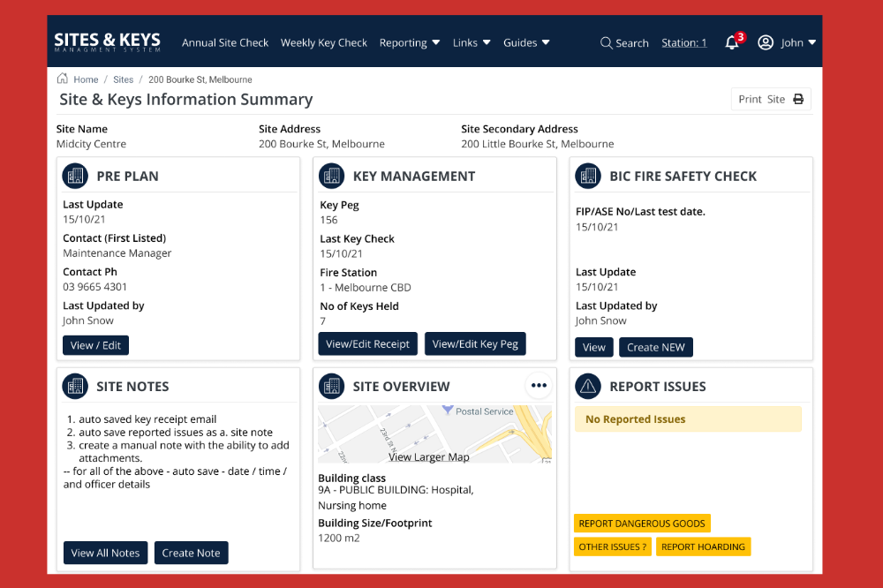Click View / Edit in Pre Plan
883x588 pixels.
(x=95, y=345)
